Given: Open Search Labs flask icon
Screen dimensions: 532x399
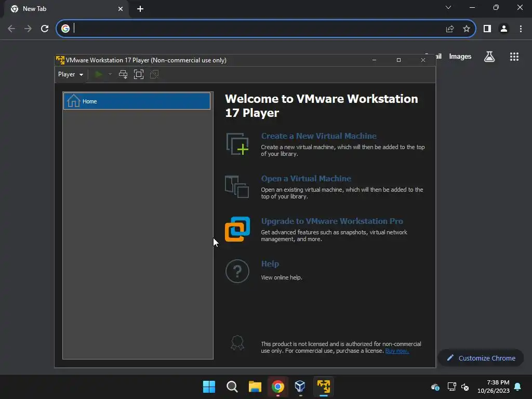Looking at the screenshot, I should click(x=489, y=57).
